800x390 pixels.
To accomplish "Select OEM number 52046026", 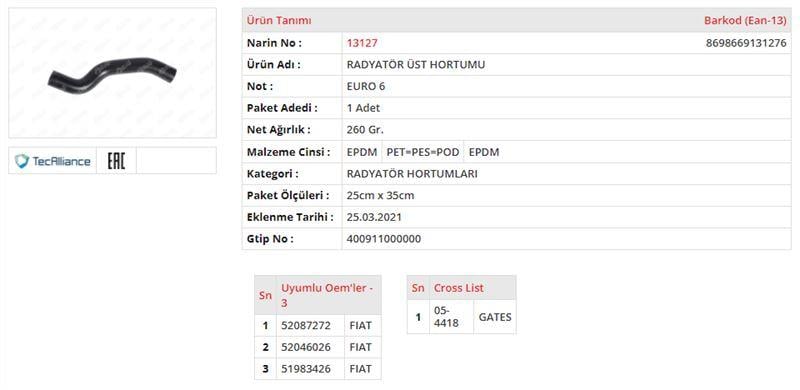I will 306,347.
